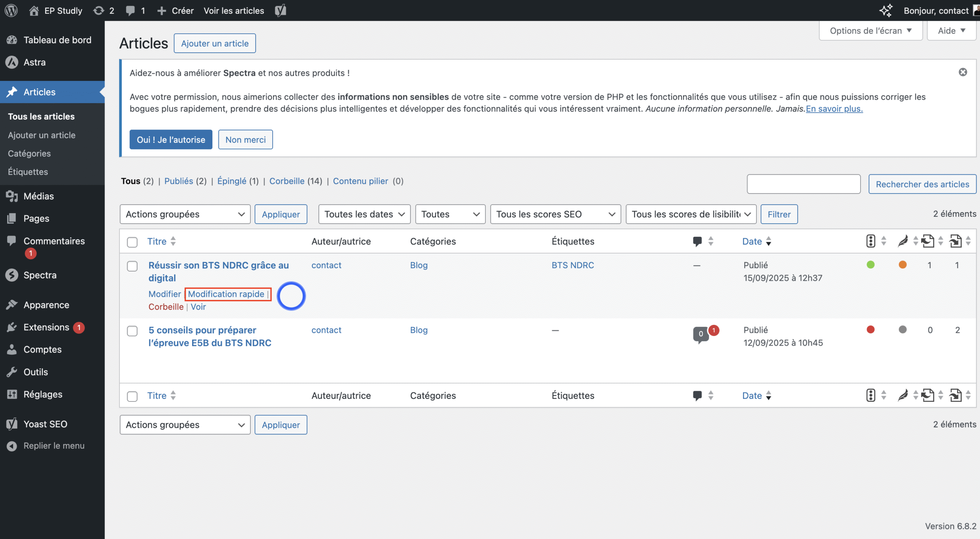Switch to the Corbeille view filter
This screenshot has height=539, width=980.
tap(287, 181)
